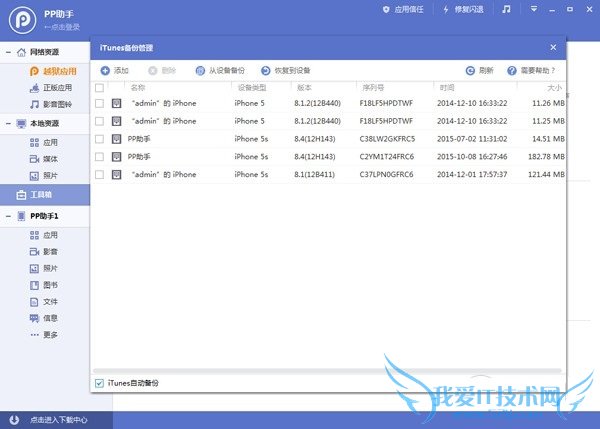Sort by 版本 column header
Image resolution: width=600 pixels, height=429 pixels.
click(305, 88)
